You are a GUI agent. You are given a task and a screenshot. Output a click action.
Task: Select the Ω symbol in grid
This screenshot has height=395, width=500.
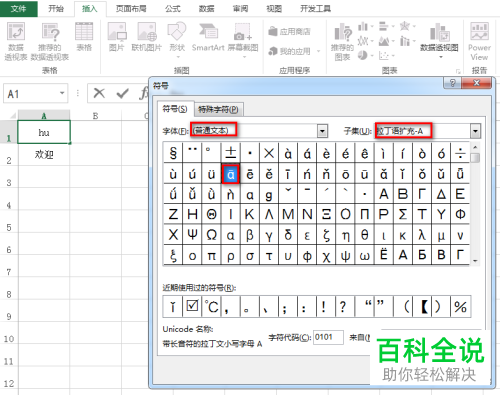pyautogui.click(x=211, y=235)
